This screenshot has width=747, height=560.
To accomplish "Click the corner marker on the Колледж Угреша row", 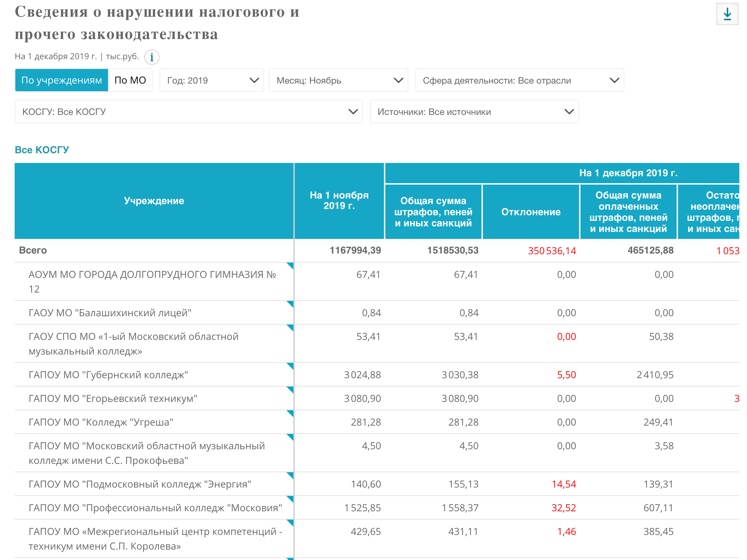I will (290, 414).
